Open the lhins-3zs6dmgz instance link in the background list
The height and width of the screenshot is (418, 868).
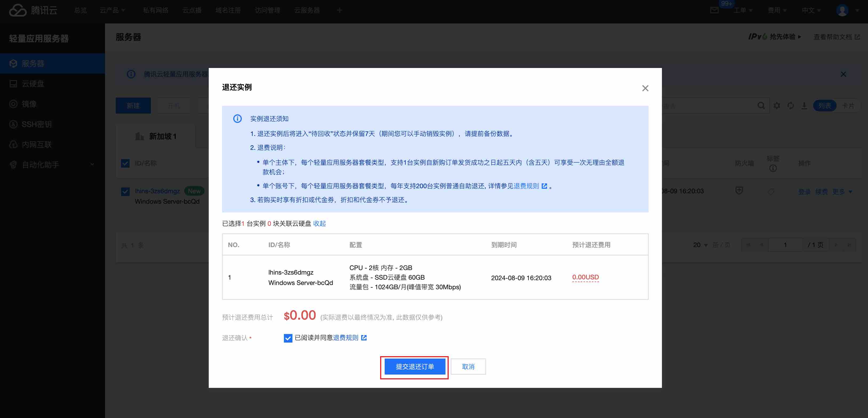pyautogui.click(x=157, y=191)
